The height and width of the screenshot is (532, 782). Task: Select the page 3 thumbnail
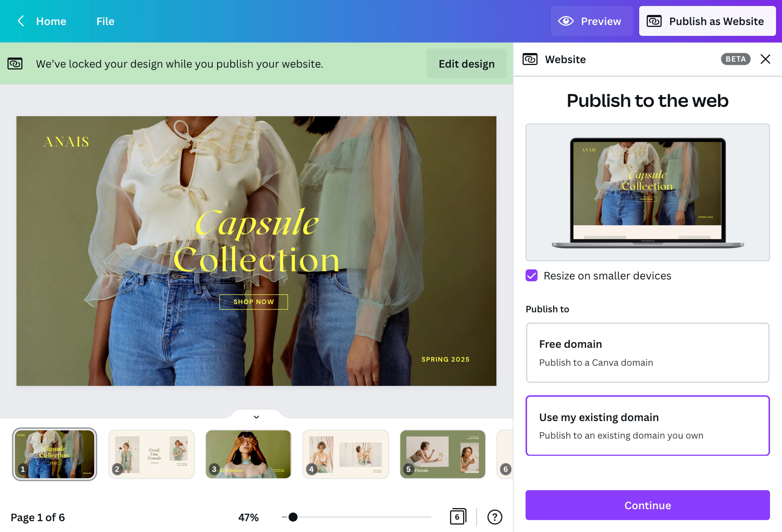coord(248,454)
